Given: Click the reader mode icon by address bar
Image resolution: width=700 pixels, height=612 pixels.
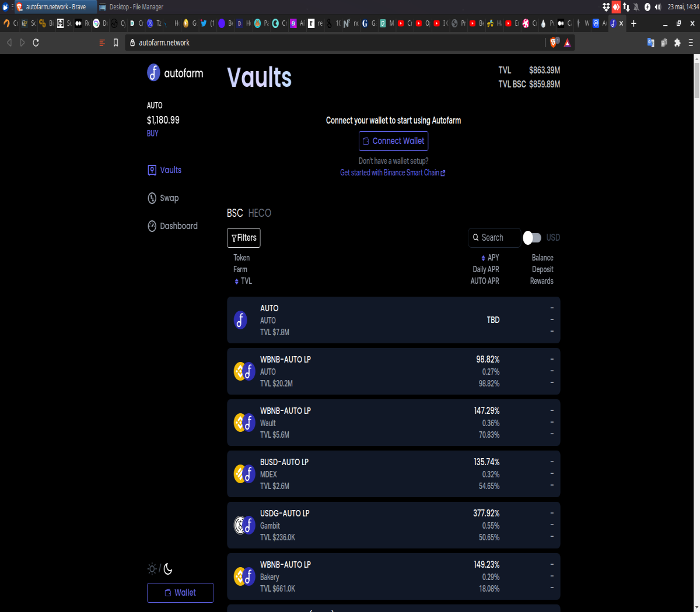Looking at the screenshot, I should [102, 43].
